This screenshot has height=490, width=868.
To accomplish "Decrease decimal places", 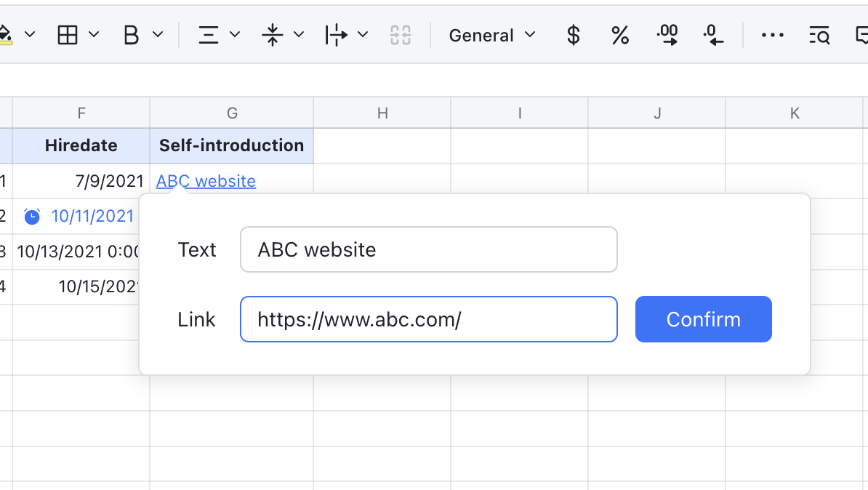I will [712, 34].
